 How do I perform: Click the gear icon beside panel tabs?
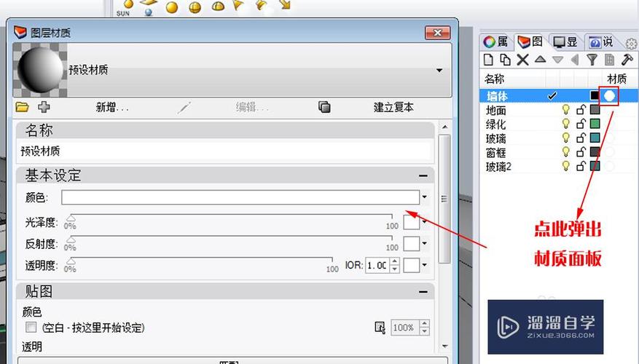pyautogui.click(x=631, y=43)
